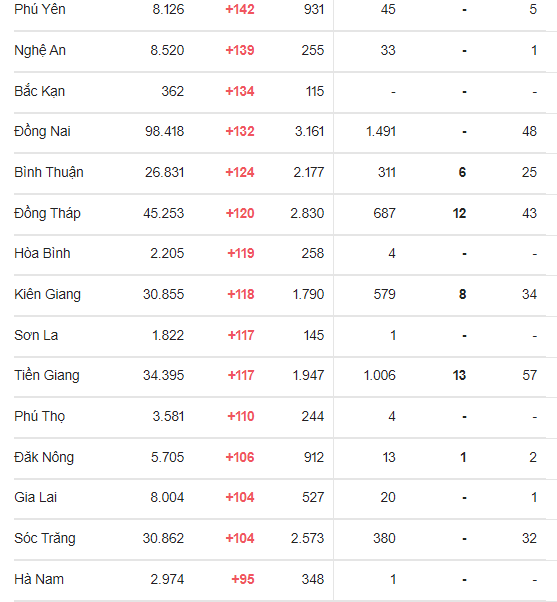The height and width of the screenshot is (602, 557).
Task: Select Gia Lai new cases +104
Action: pyautogui.click(x=240, y=498)
